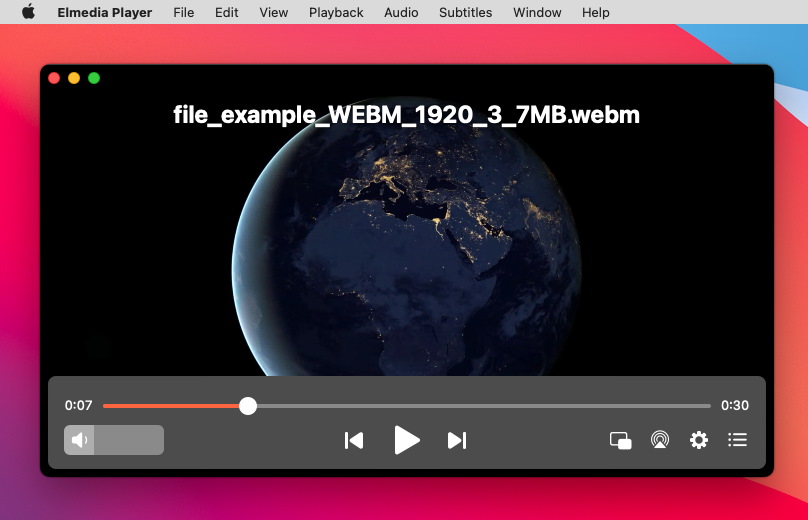Viewport: 808px width, 520px height.
Task: Minimize the player with yellow button
Action: [74, 78]
